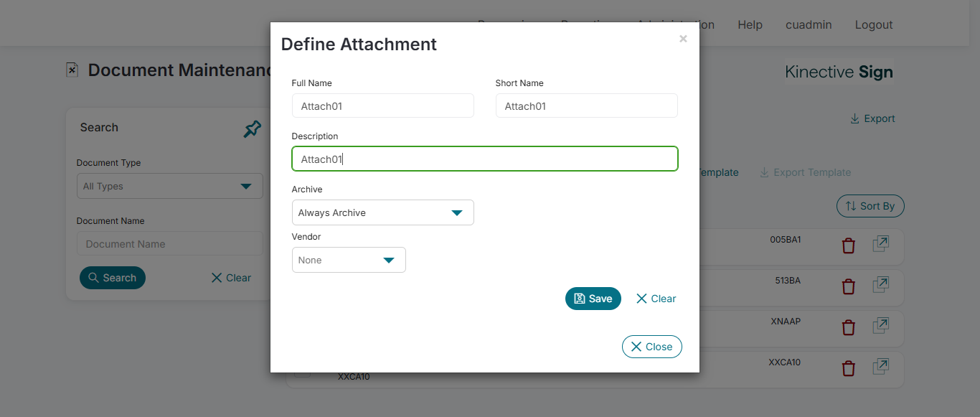Expand the Vendor dropdown
980x417 pixels.
coord(349,260)
